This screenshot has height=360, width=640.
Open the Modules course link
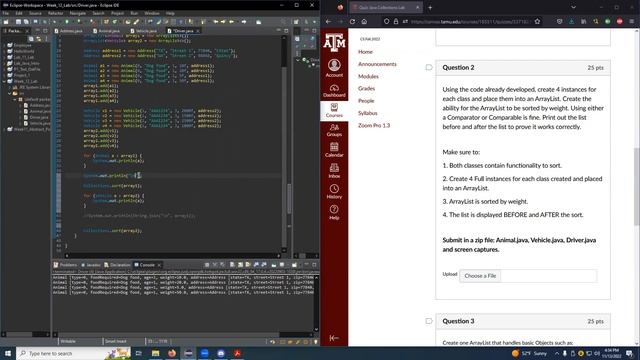368,76
